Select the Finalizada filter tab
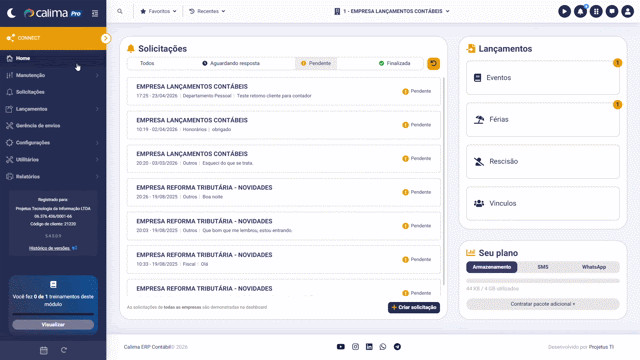Screen dimensions: 640x360 (x=395, y=63)
